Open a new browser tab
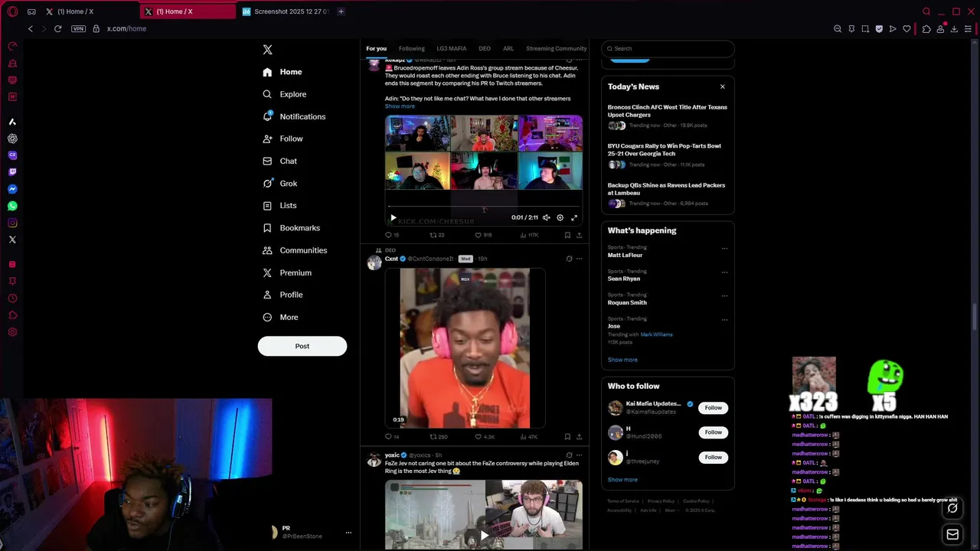The height and width of the screenshot is (551, 980). pos(341,11)
